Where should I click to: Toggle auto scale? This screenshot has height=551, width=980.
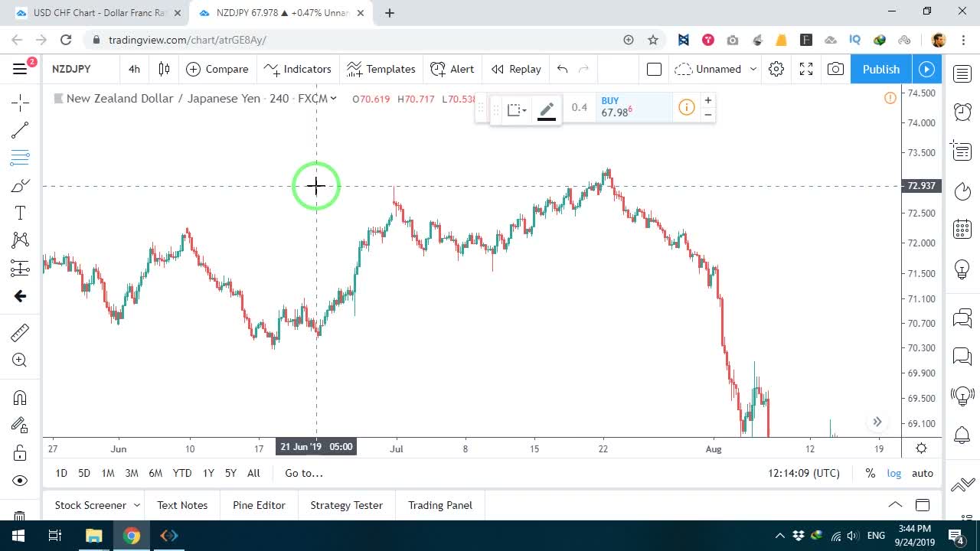(x=923, y=473)
